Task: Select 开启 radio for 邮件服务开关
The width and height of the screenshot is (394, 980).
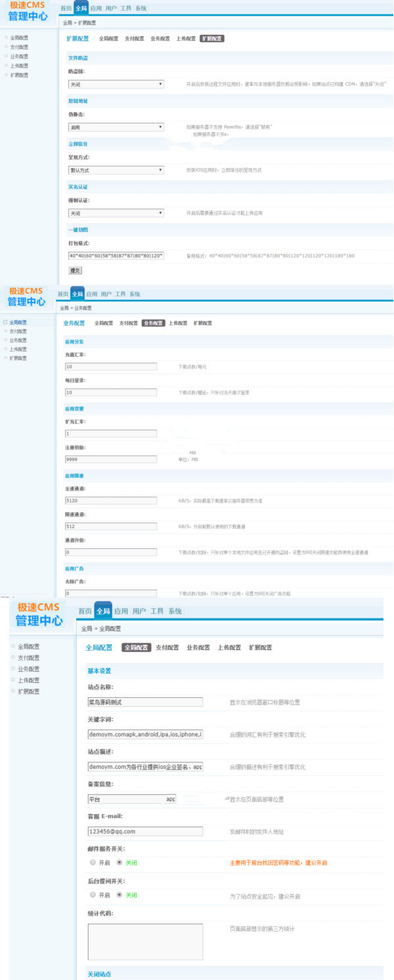Action: click(93, 863)
